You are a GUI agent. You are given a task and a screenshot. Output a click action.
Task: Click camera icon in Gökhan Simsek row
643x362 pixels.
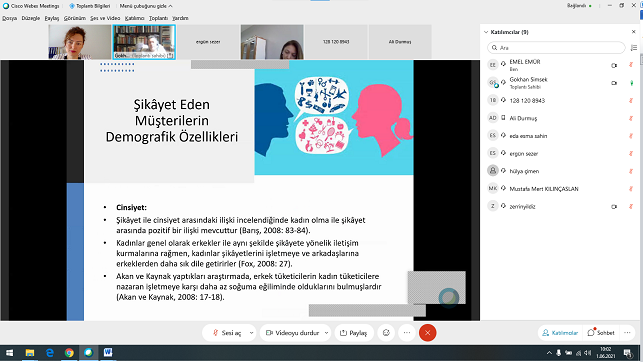click(x=614, y=83)
